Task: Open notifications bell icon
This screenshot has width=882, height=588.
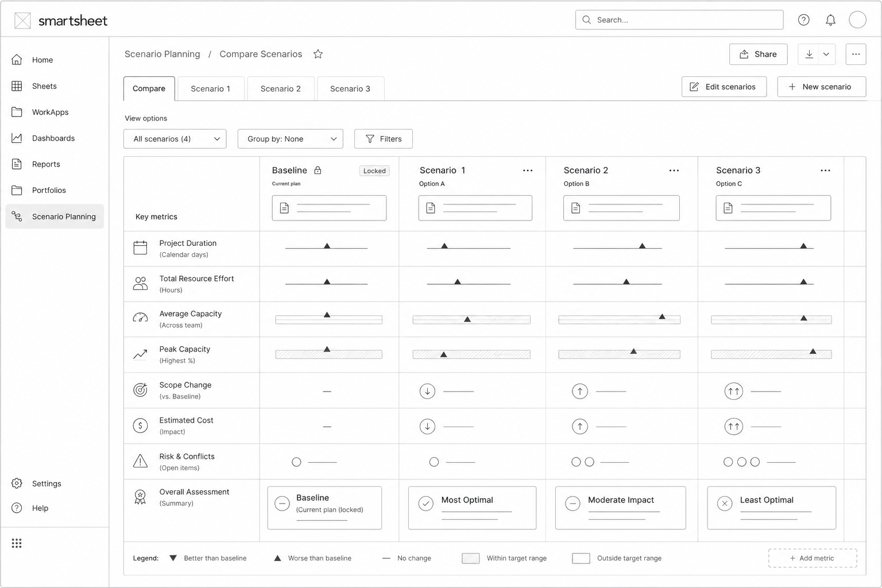Action: click(x=830, y=20)
